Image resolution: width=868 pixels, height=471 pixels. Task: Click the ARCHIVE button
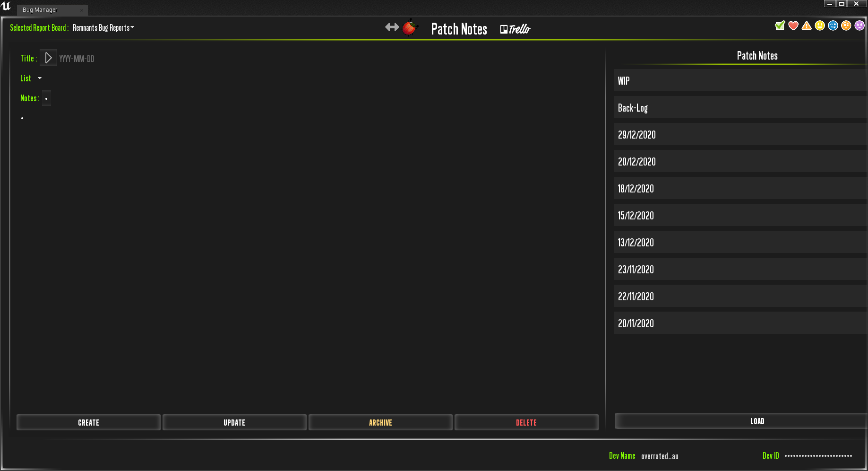tap(380, 422)
